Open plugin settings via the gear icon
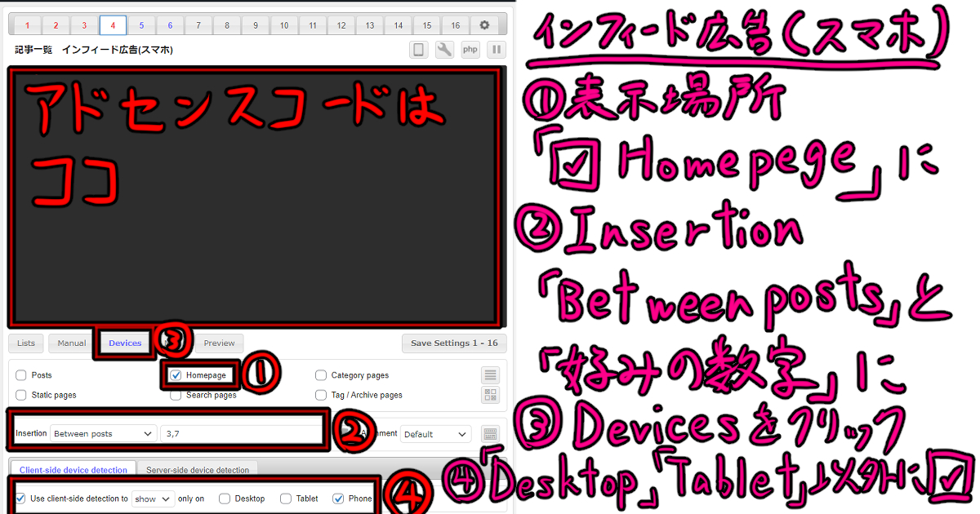Image resolution: width=980 pixels, height=514 pixels. [x=483, y=25]
